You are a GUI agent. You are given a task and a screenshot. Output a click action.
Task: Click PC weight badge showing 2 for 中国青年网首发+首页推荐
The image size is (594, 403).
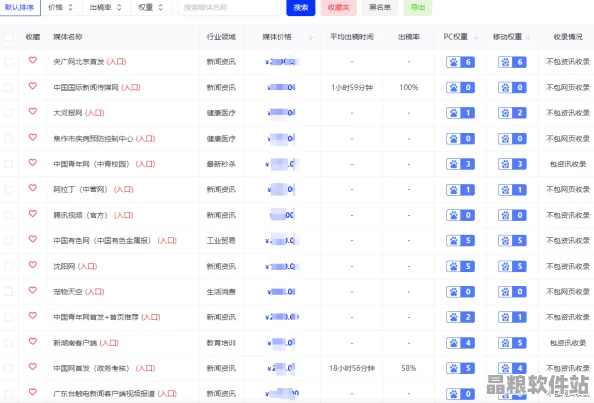point(460,317)
